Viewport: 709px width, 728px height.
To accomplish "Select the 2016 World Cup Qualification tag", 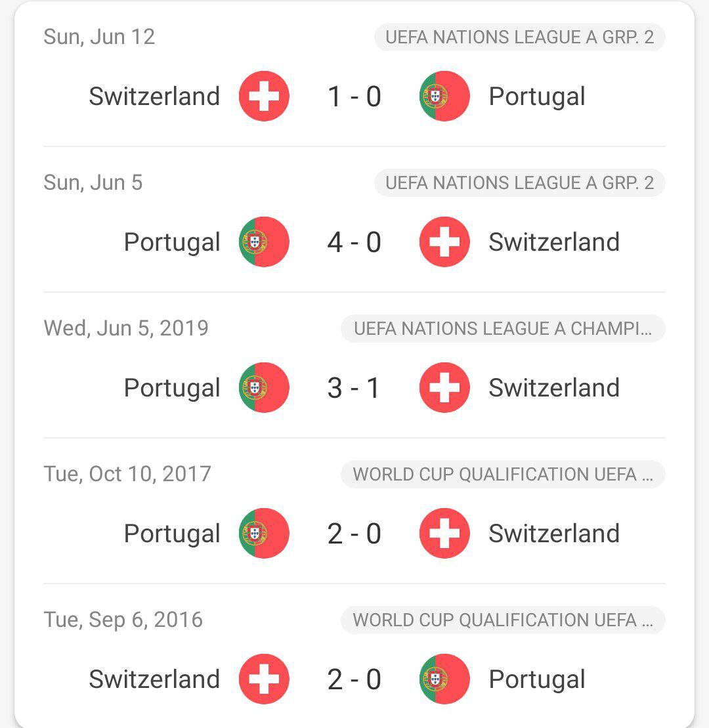I will (503, 620).
